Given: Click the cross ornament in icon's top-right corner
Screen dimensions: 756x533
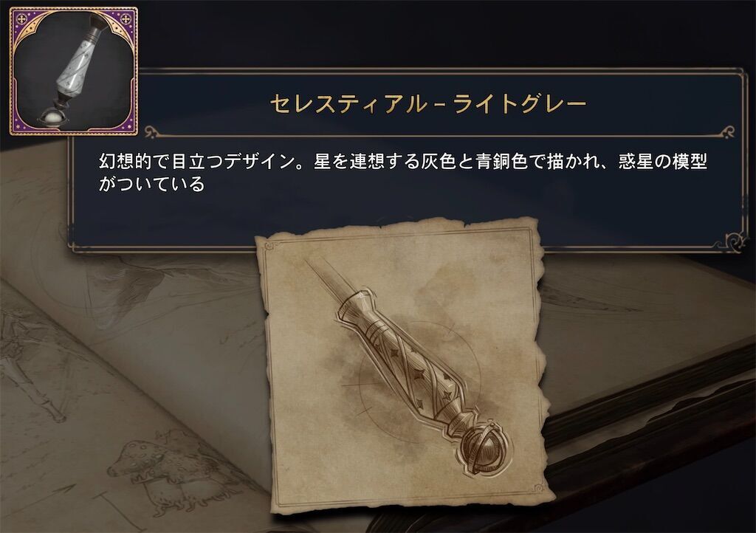Looking at the screenshot, I should point(126,18).
